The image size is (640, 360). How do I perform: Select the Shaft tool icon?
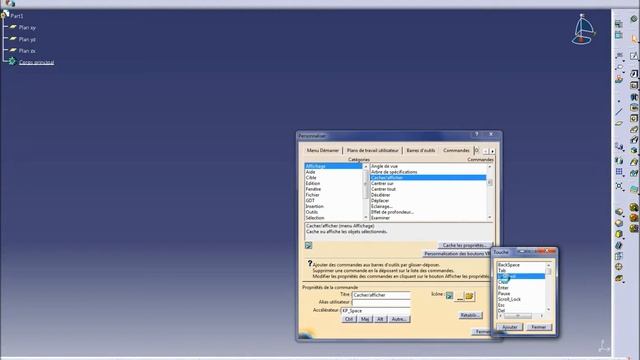634,97
